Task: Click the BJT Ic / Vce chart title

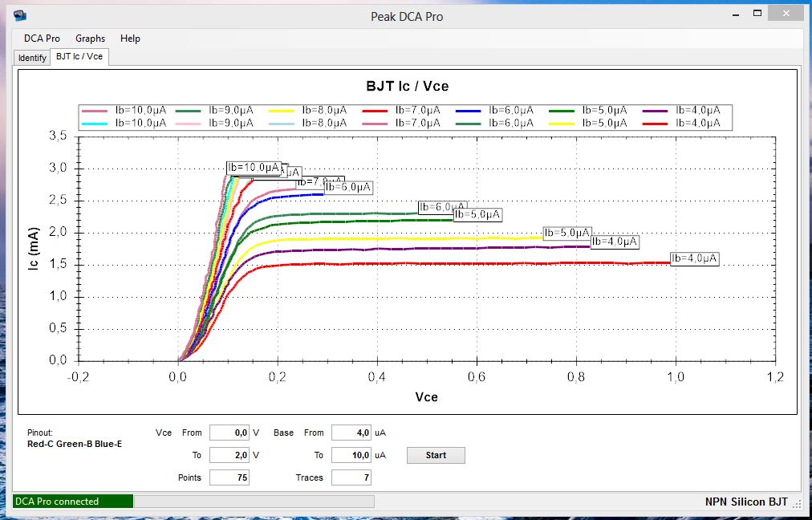Action: 407,87
